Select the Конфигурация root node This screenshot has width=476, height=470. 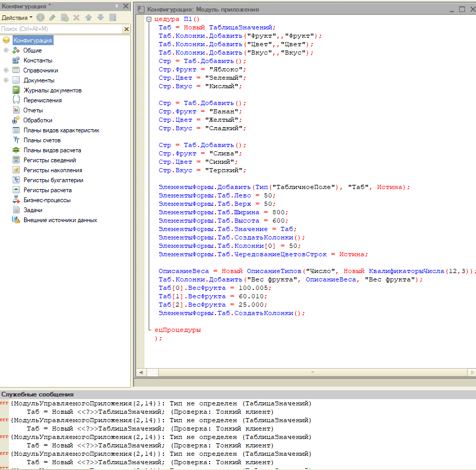(x=33, y=40)
